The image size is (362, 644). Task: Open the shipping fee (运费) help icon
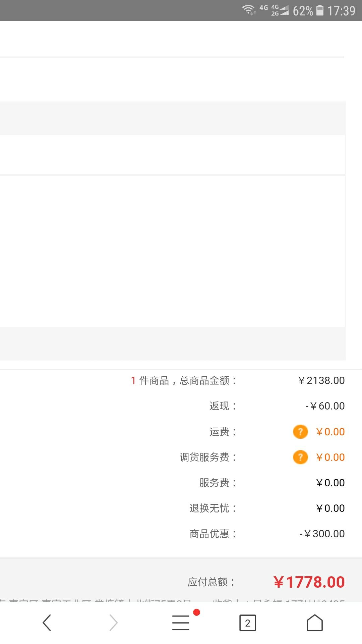click(x=300, y=432)
